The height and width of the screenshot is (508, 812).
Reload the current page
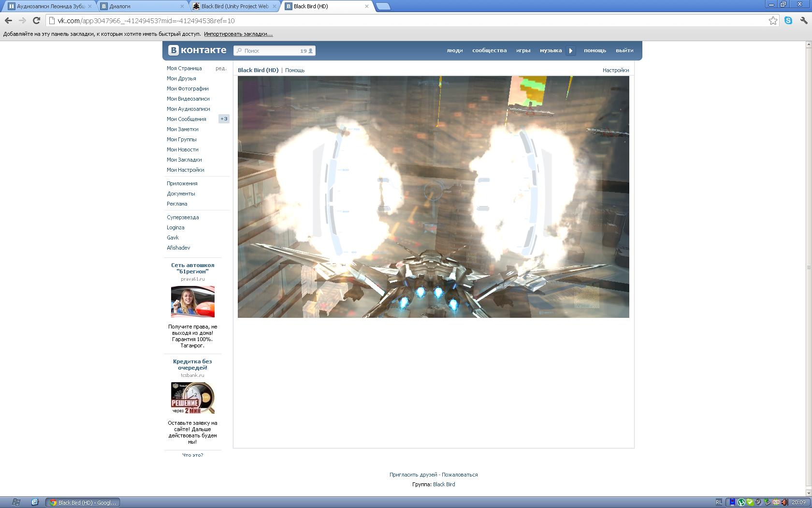coord(36,20)
